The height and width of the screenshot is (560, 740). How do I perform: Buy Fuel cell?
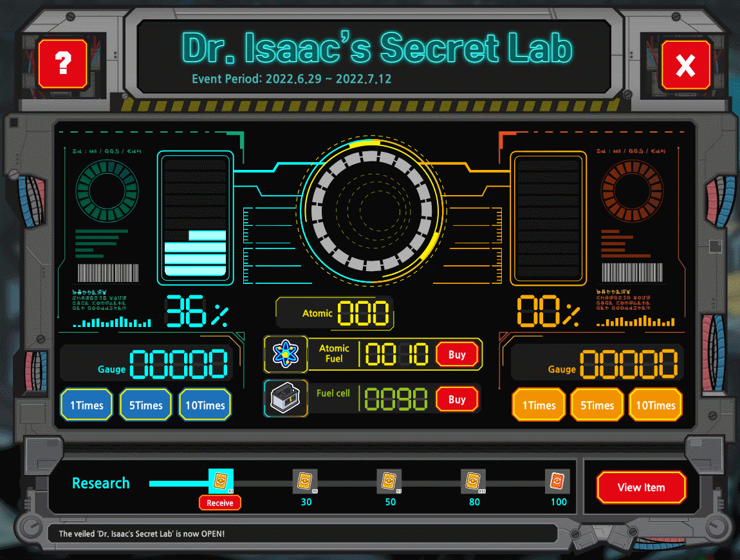(x=457, y=399)
